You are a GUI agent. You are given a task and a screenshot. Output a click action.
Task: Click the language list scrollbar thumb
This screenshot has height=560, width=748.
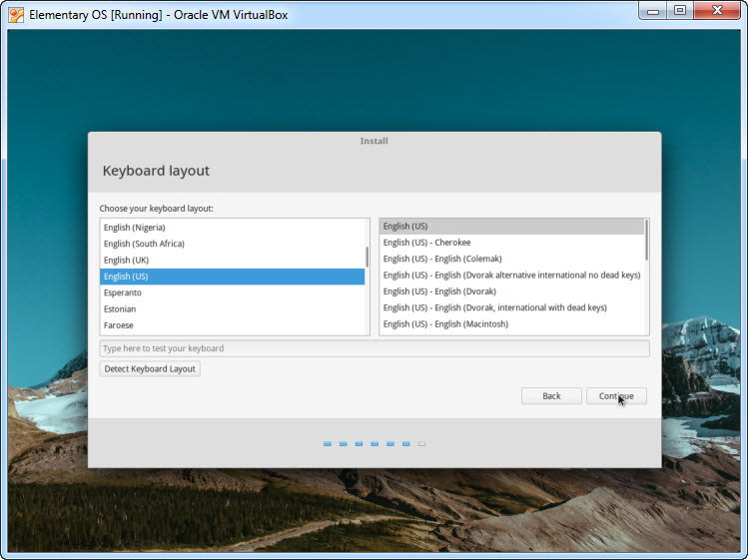(x=367, y=258)
